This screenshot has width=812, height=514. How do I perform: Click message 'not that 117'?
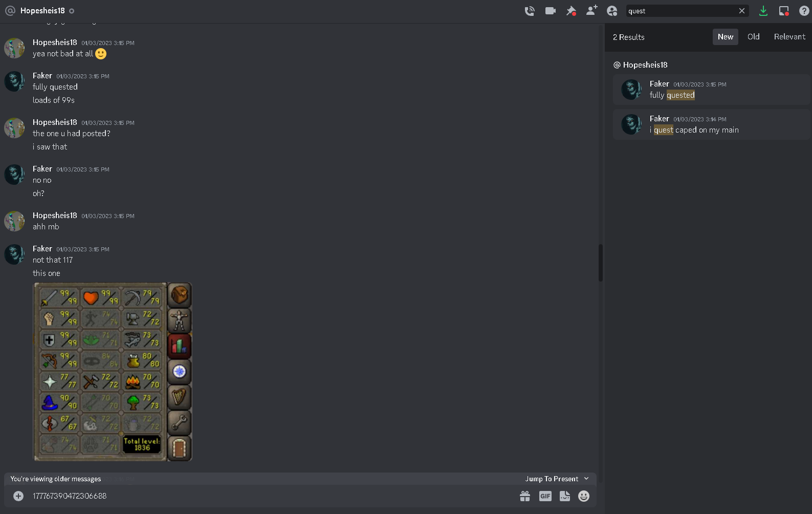click(x=53, y=260)
